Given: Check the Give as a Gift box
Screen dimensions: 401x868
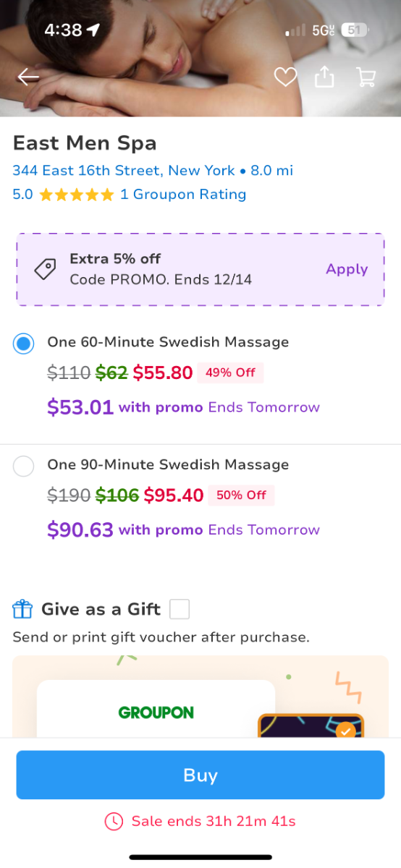Looking at the screenshot, I should click(x=180, y=609).
